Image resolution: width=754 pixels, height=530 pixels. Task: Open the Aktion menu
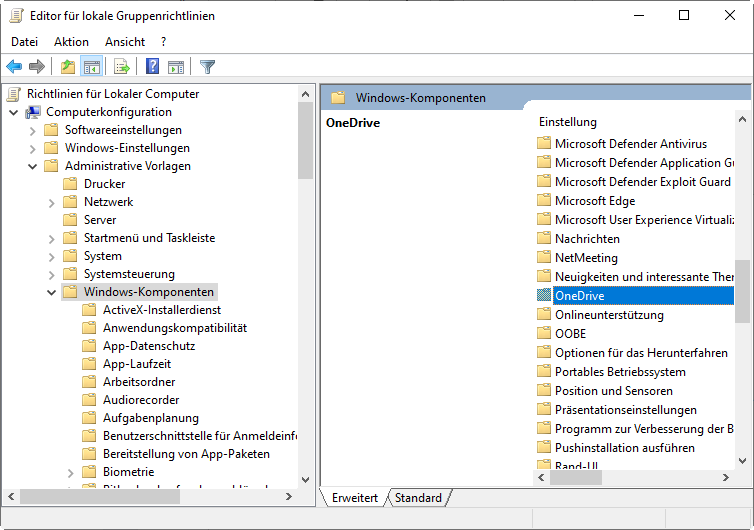(x=71, y=42)
